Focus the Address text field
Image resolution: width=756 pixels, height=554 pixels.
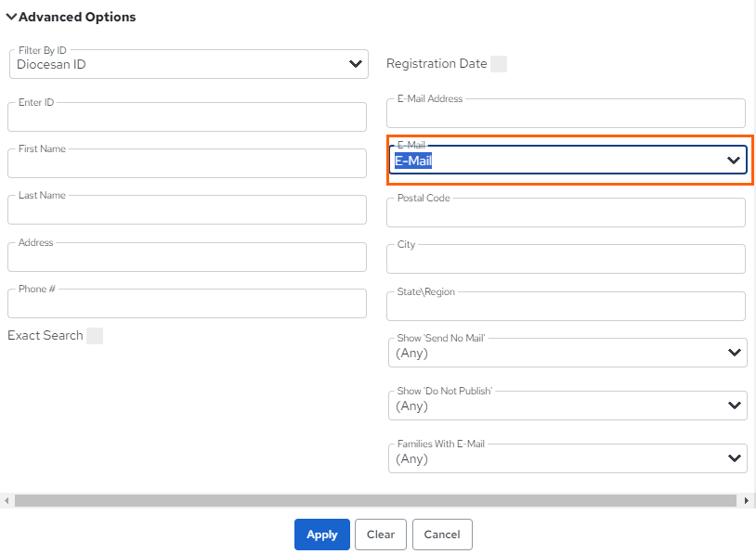tap(187, 257)
